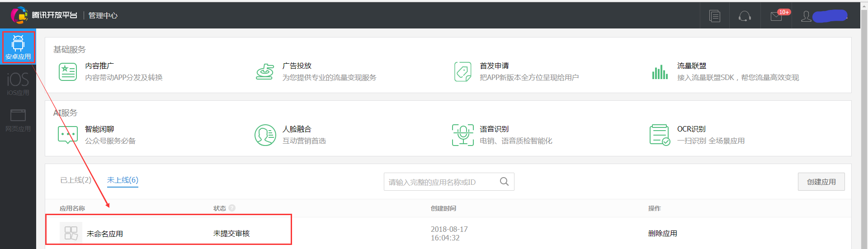
Task: Click the 内容带动APP分发及转换 description
Action: point(124,78)
